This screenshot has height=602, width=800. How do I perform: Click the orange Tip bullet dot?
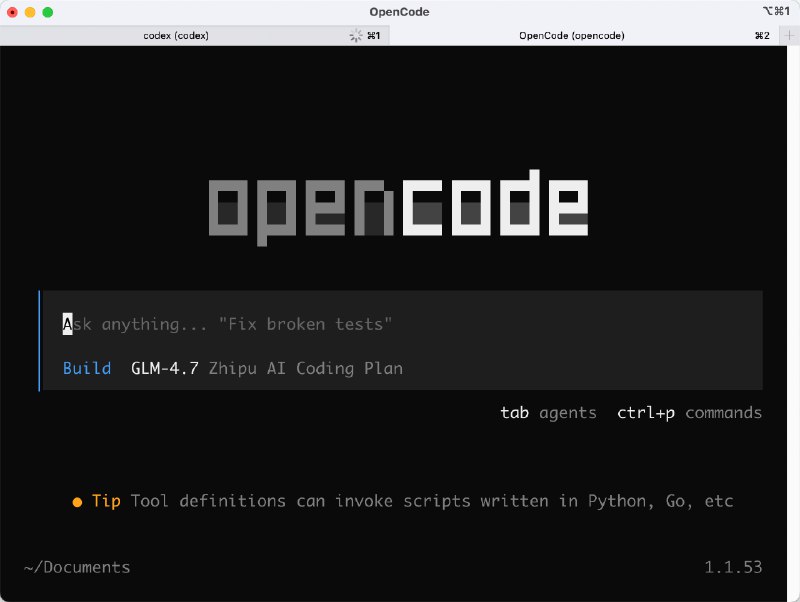coord(77,502)
